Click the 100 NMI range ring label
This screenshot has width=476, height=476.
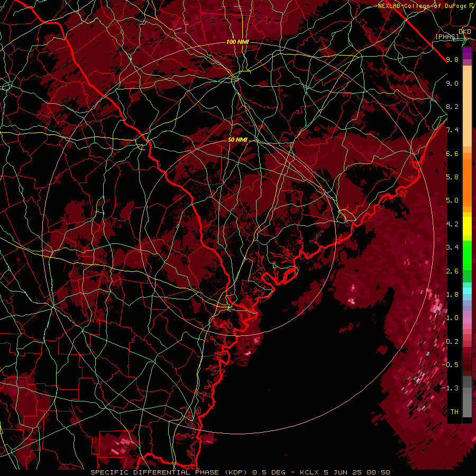click(237, 42)
